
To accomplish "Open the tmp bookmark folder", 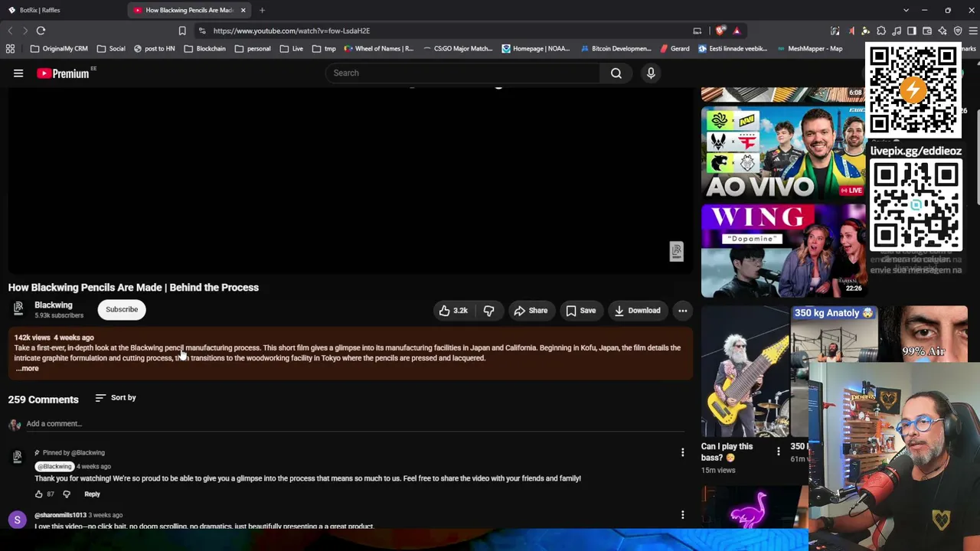I will [x=324, y=48].
